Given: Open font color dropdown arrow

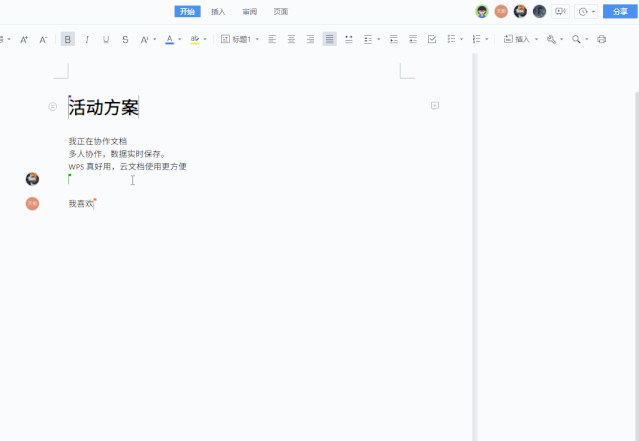Looking at the screenshot, I should (x=180, y=40).
